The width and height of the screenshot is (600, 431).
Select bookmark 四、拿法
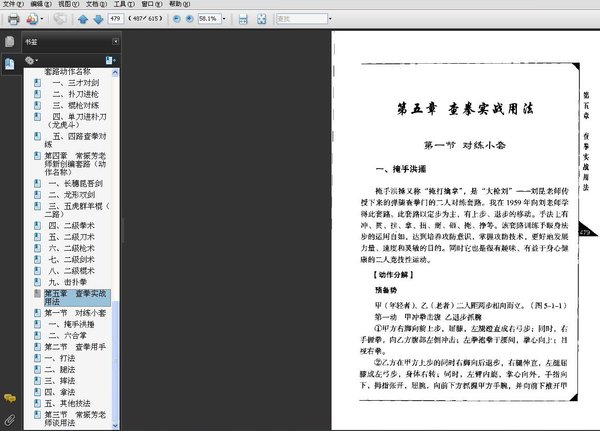tap(60, 392)
